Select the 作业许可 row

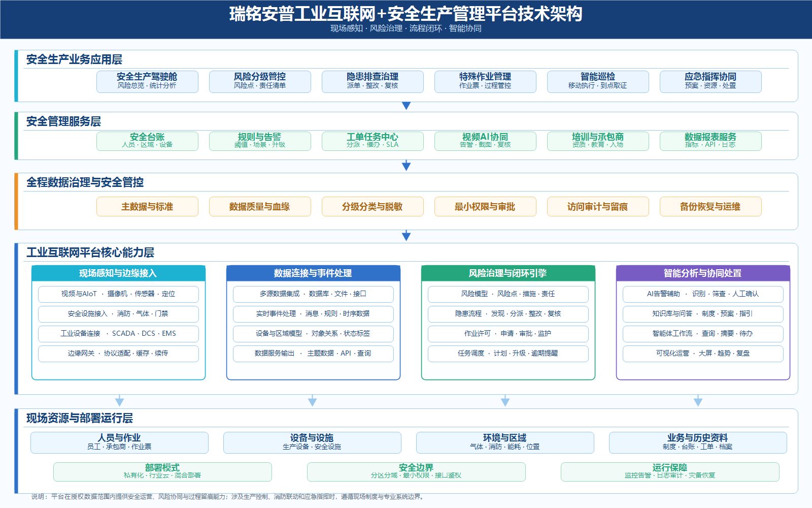[x=508, y=334]
